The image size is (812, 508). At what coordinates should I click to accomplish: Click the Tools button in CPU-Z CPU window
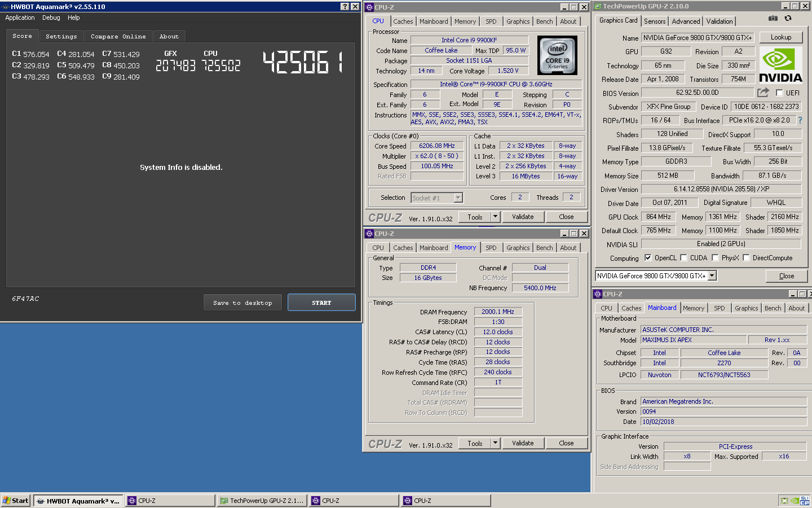click(x=475, y=217)
